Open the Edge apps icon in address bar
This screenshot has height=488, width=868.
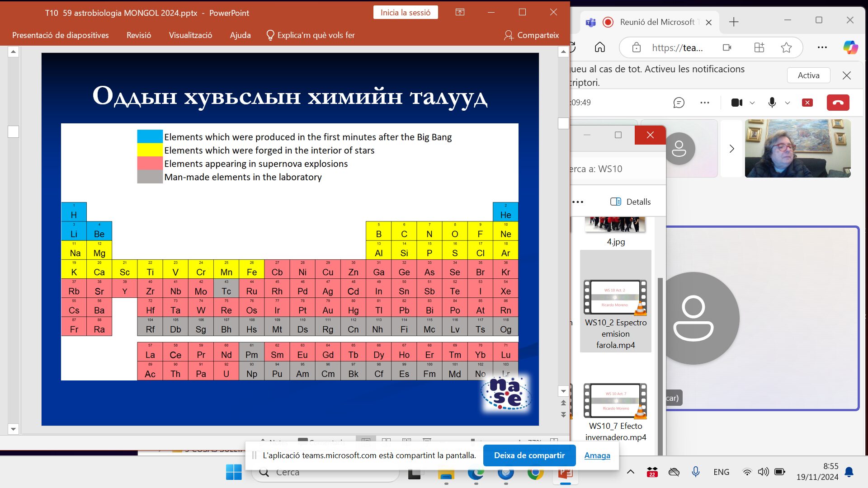coord(759,47)
